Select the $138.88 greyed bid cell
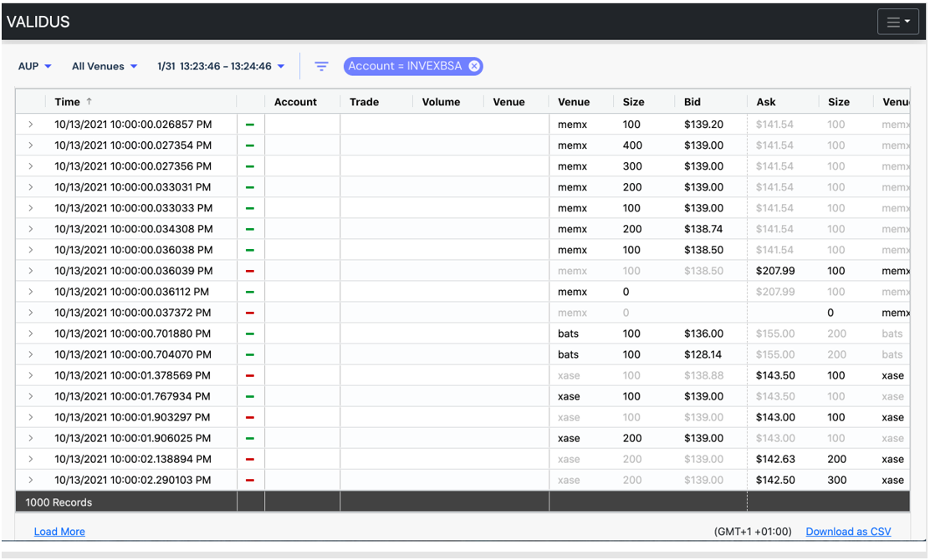This screenshot has height=560, width=930. 703,376
